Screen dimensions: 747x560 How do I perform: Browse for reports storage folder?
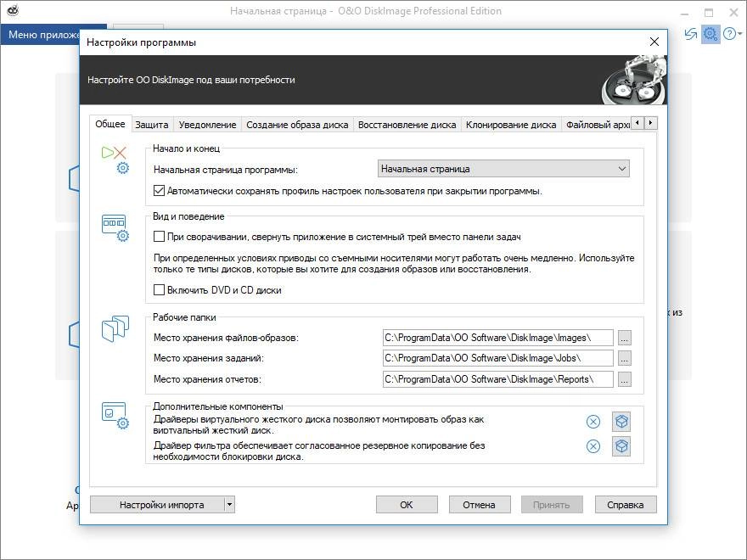tap(625, 379)
